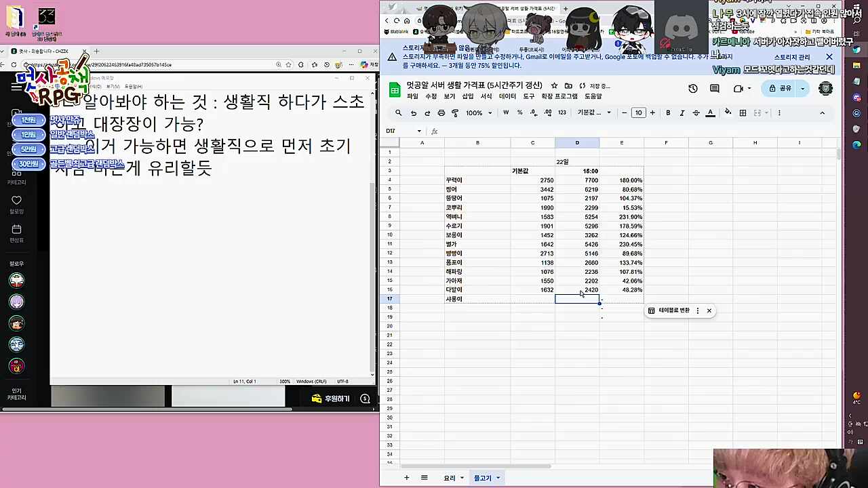Click the 테이블로 변환 popup button

pyautogui.click(x=675, y=310)
